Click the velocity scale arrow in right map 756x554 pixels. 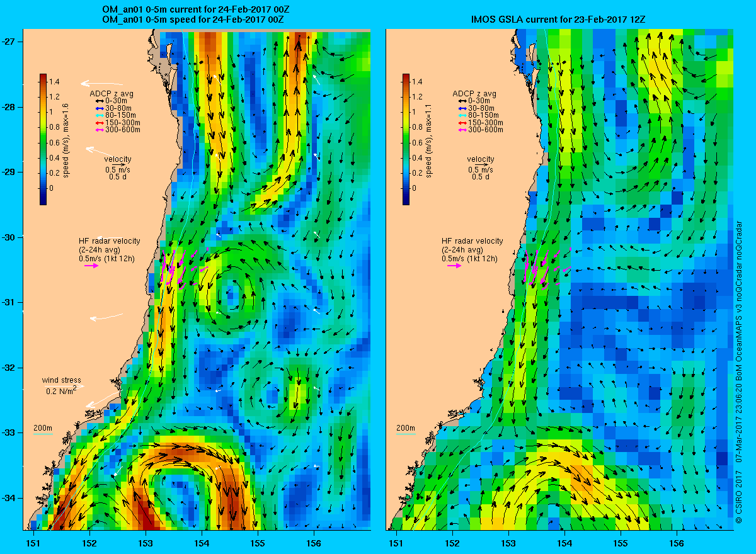click(x=481, y=165)
